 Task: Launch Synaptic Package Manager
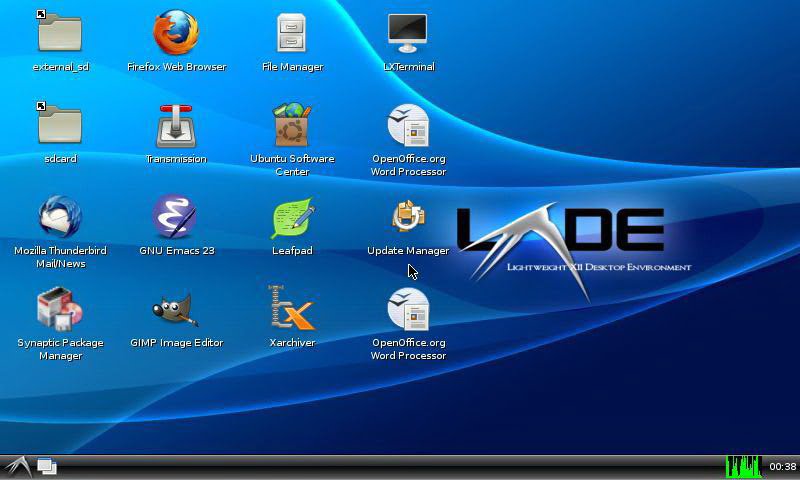(x=59, y=309)
